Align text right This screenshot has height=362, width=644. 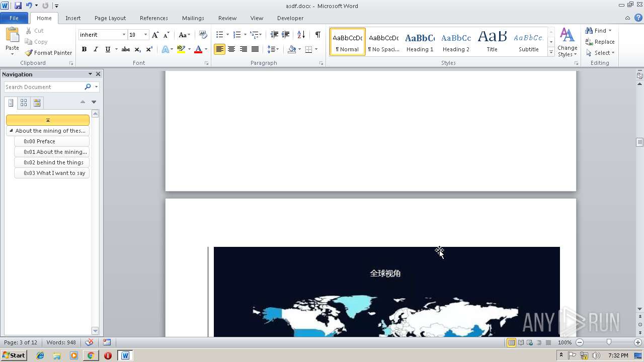click(244, 49)
